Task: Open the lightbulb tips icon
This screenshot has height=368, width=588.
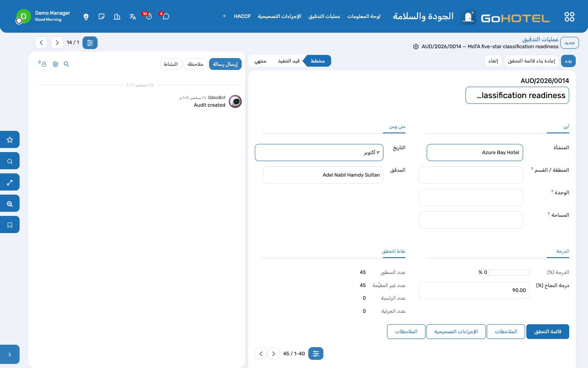Action: [x=86, y=17]
